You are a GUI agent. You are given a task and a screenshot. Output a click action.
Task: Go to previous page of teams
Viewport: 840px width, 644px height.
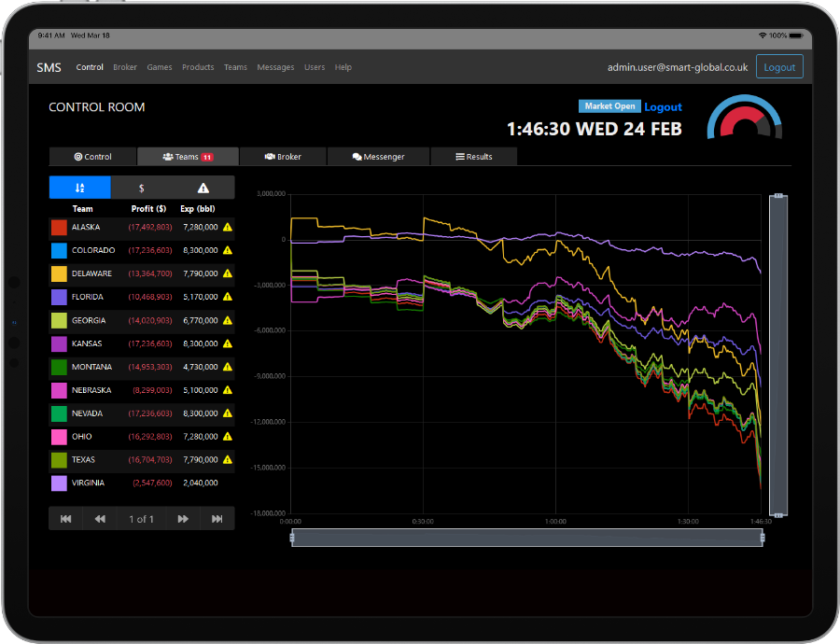100,519
